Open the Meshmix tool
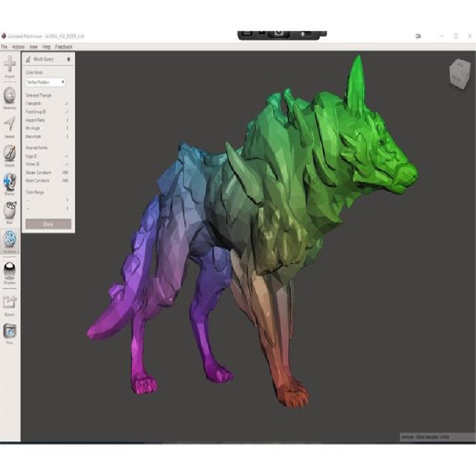This screenshot has height=476, width=476. point(10,95)
